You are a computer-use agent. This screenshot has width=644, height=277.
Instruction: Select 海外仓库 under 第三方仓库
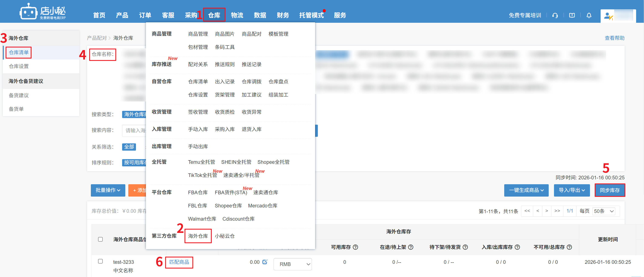[x=198, y=236]
